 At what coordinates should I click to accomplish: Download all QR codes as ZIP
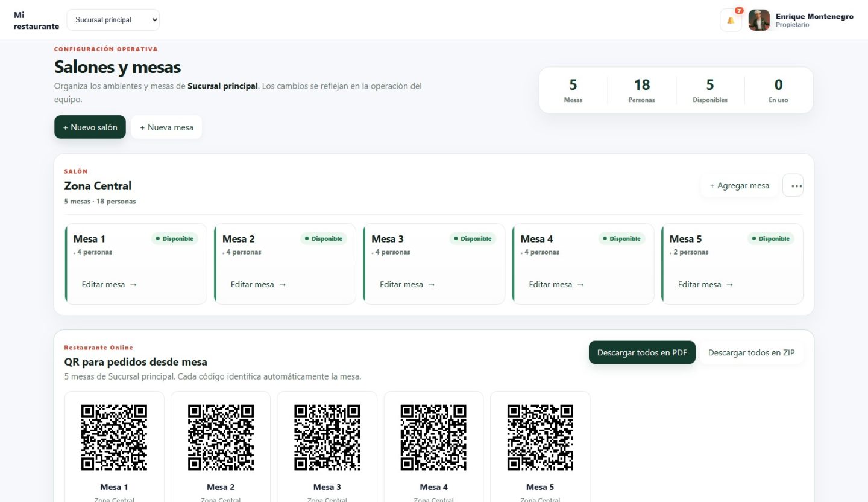(752, 352)
